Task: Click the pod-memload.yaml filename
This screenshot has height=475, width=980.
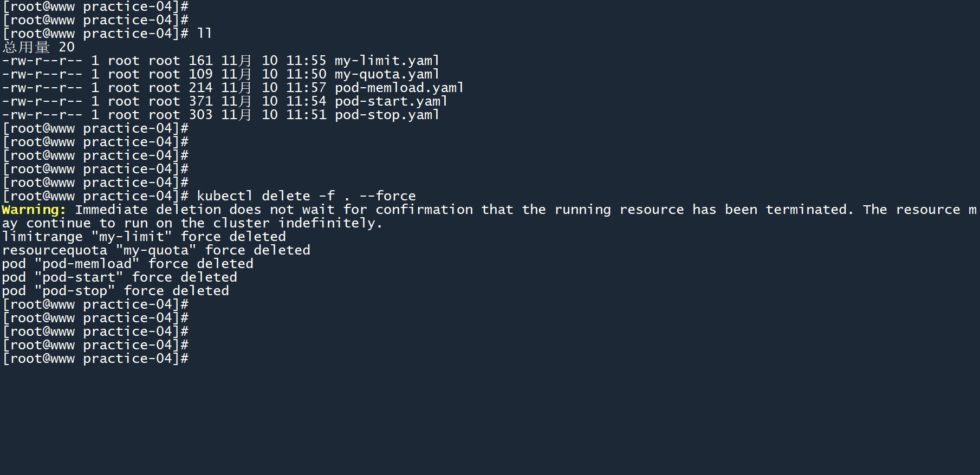Action: coord(399,88)
